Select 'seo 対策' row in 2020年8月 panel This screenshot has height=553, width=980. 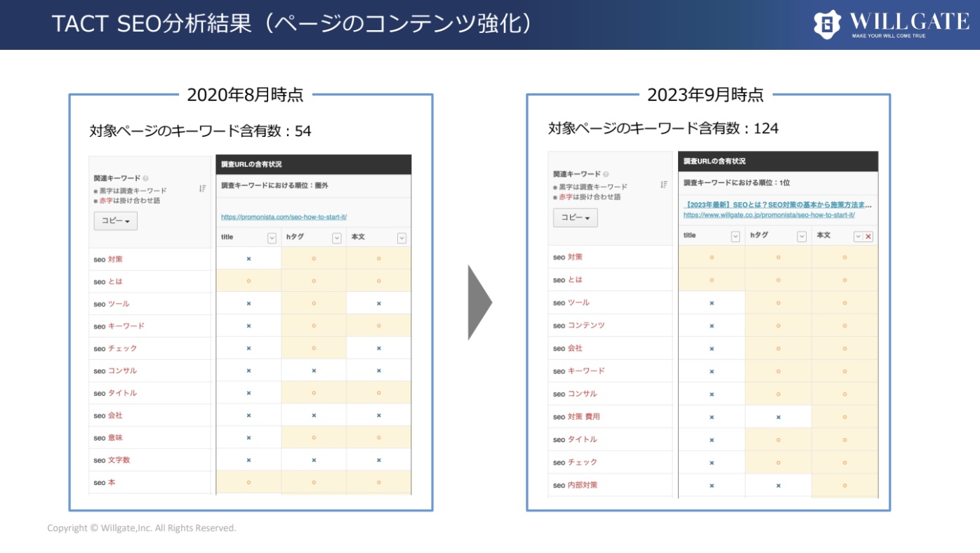[x=150, y=259]
